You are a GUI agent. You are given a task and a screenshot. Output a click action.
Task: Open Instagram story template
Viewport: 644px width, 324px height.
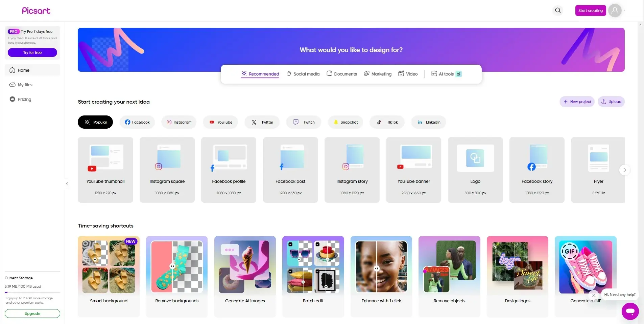tap(352, 170)
